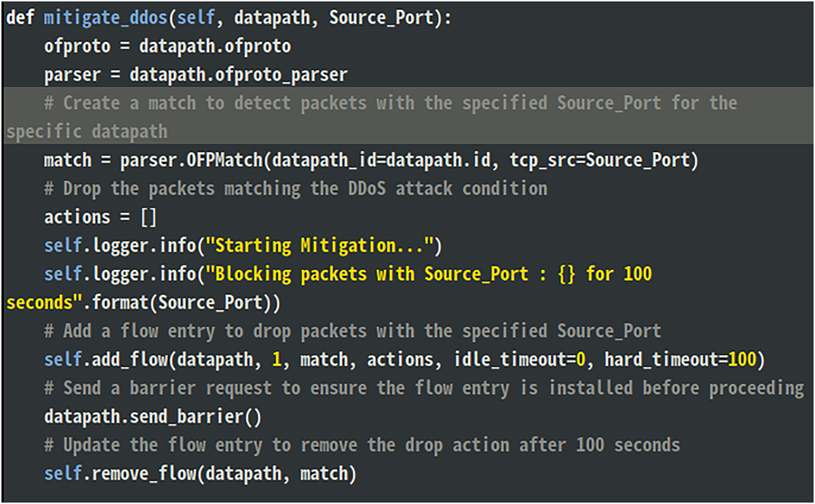Click the "Blocking packets with Source_Port" string

click(371, 274)
